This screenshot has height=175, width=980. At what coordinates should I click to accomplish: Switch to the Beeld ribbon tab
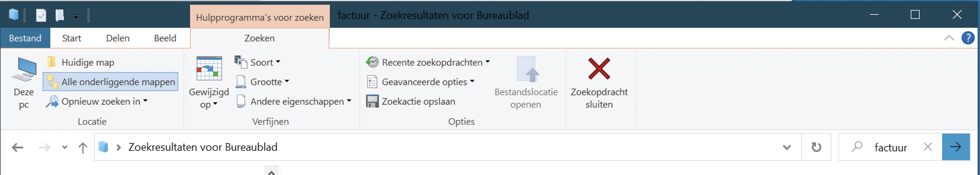pos(165,38)
